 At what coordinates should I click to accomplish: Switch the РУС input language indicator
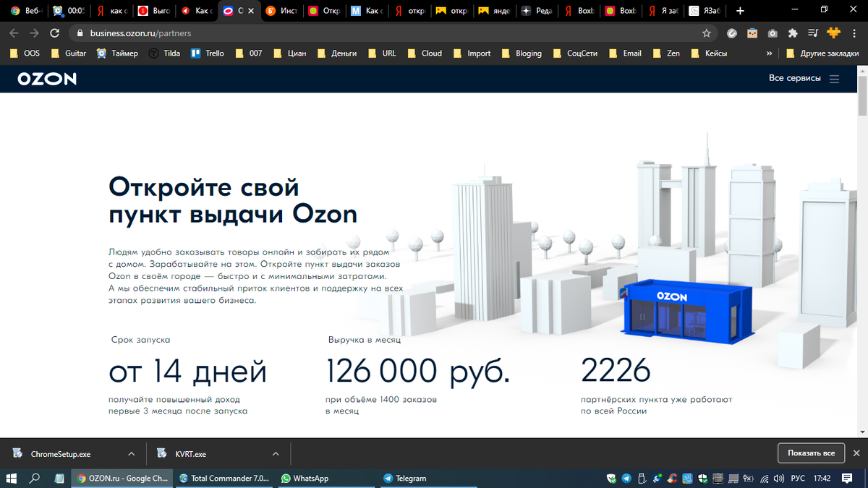[x=798, y=479]
